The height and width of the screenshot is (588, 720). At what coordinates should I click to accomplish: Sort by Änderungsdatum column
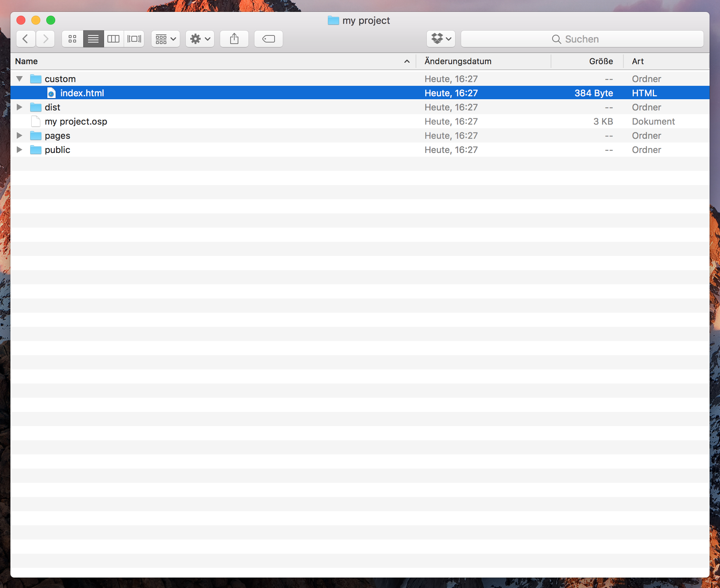(x=458, y=61)
